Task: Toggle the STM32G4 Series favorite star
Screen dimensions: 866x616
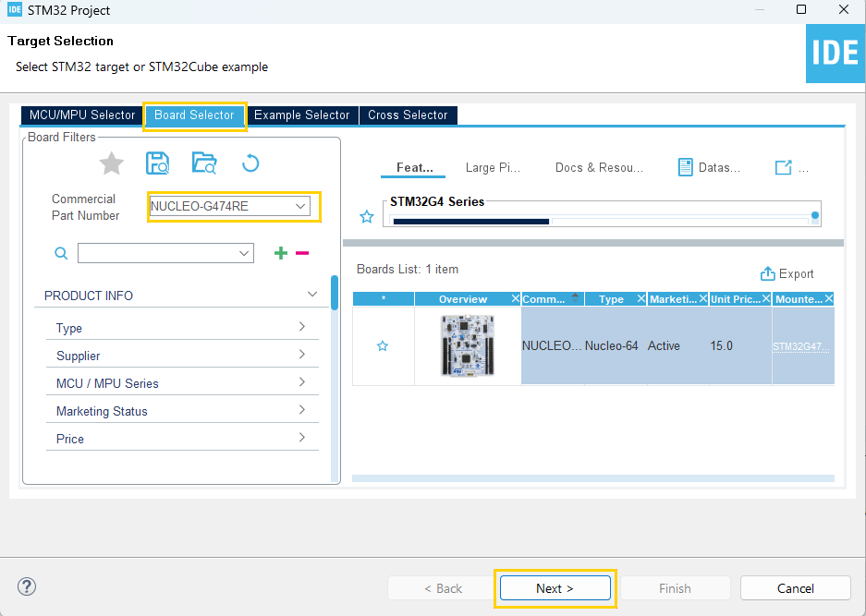Action: [366, 216]
